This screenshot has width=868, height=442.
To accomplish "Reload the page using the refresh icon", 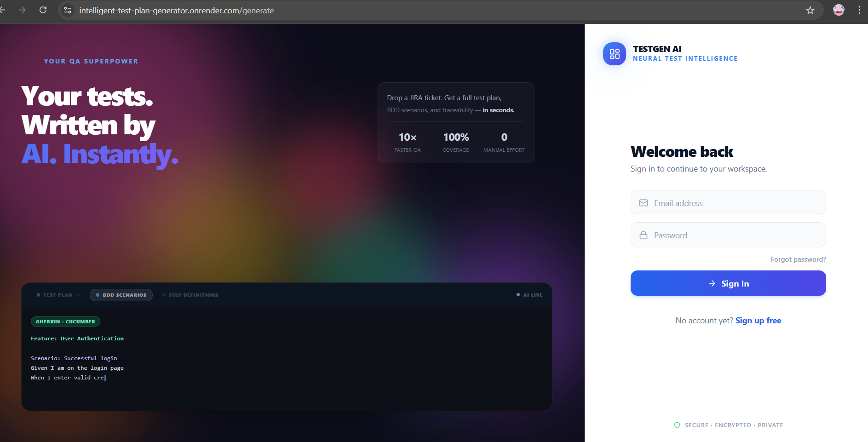I will pyautogui.click(x=43, y=10).
